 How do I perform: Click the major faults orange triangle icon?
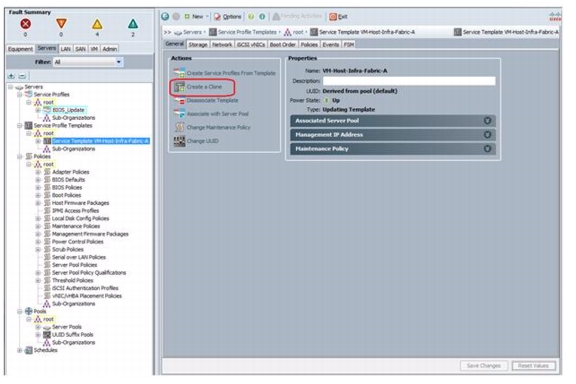61,24
